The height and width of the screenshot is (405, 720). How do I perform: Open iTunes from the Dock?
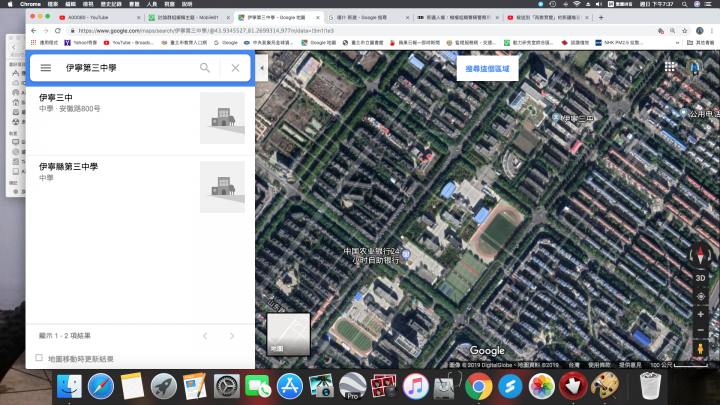416,386
